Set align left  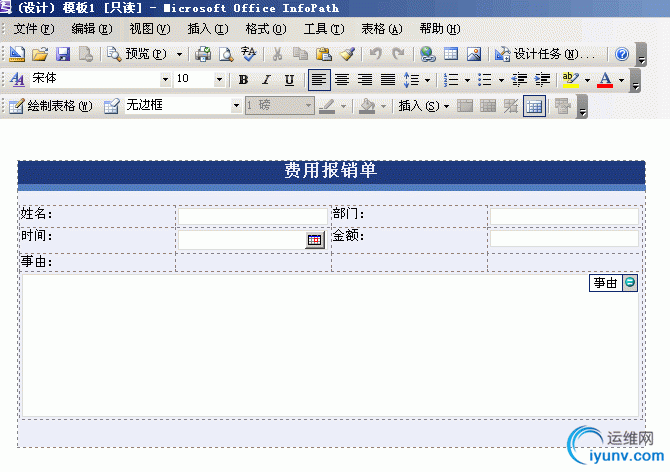tap(319, 80)
